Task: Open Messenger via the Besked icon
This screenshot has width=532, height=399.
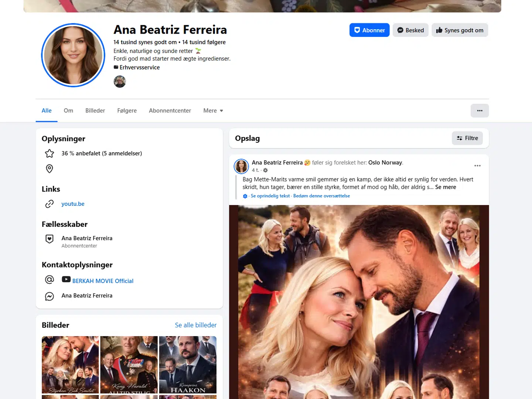Action: pyautogui.click(x=401, y=30)
